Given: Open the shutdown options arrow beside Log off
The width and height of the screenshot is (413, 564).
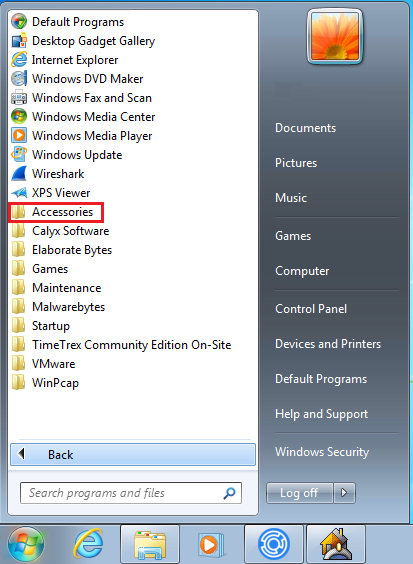Looking at the screenshot, I should [344, 492].
